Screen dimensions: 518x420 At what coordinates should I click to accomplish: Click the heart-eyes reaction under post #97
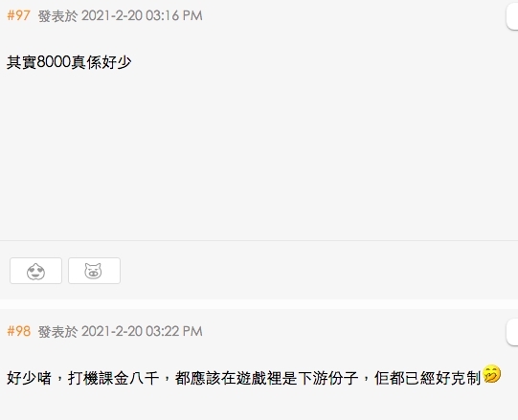coord(35,271)
